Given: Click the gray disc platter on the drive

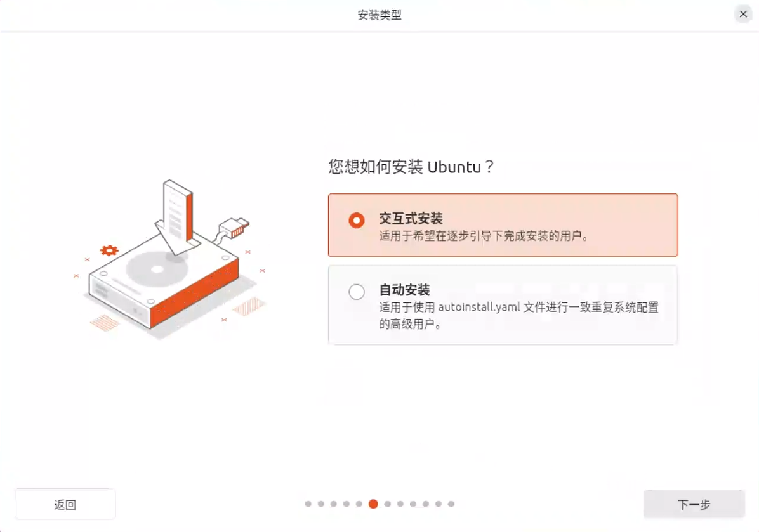Looking at the screenshot, I should pos(157,269).
